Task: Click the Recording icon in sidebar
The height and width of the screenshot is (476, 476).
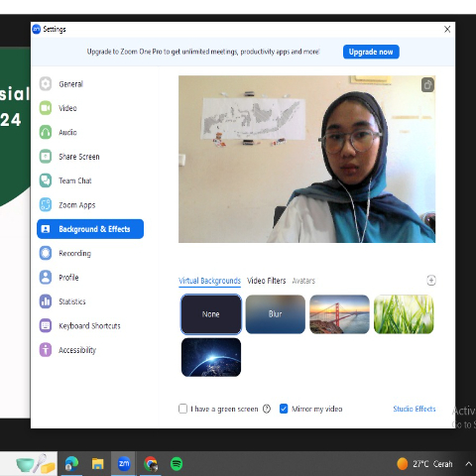Action: (46, 253)
